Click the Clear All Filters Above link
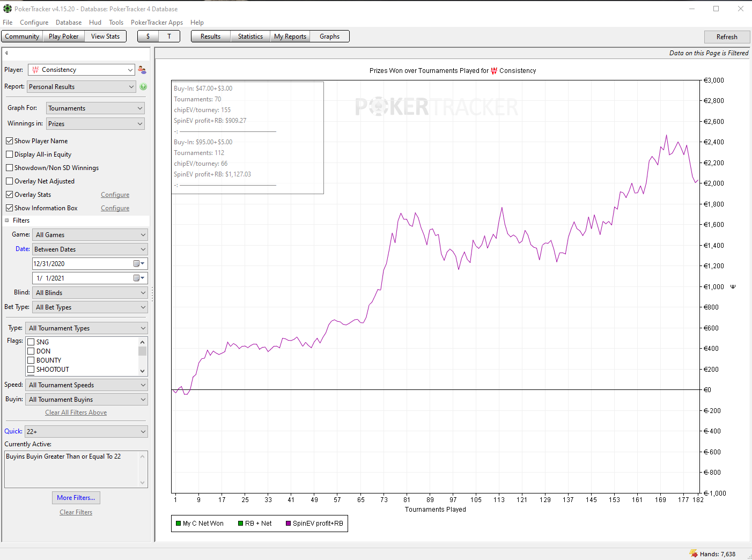Screen dimensions: 752x560 pos(76,412)
